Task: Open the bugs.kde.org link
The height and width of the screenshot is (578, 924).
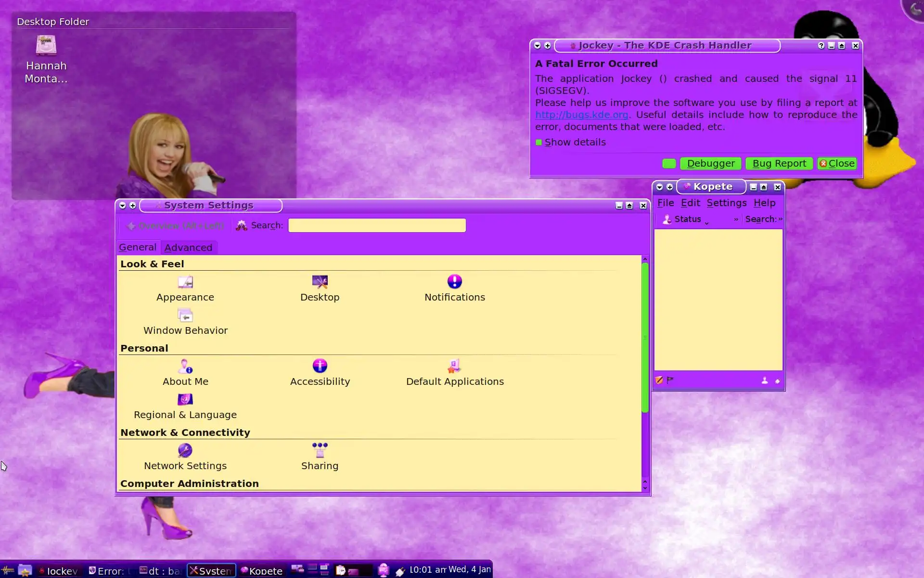Action: pyautogui.click(x=581, y=115)
